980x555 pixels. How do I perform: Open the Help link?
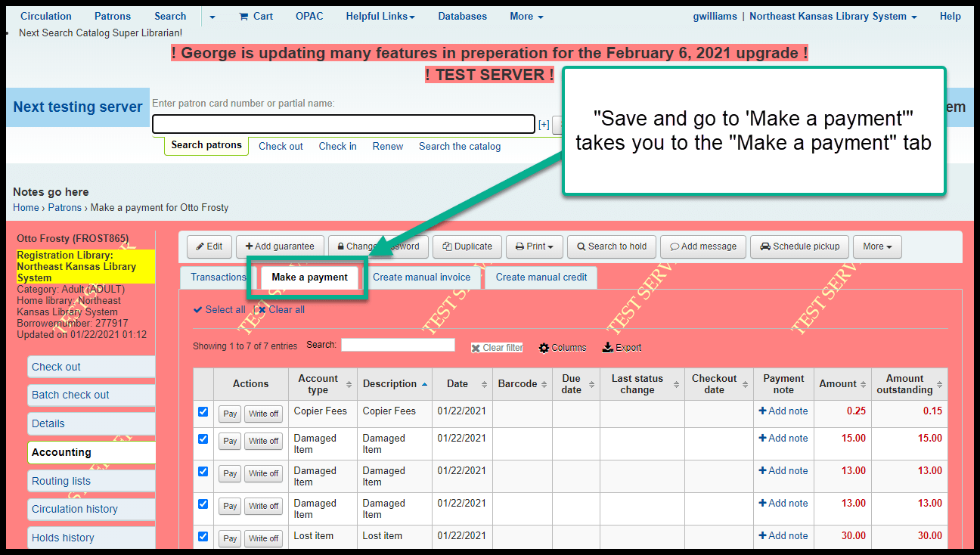click(x=951, y=16)
